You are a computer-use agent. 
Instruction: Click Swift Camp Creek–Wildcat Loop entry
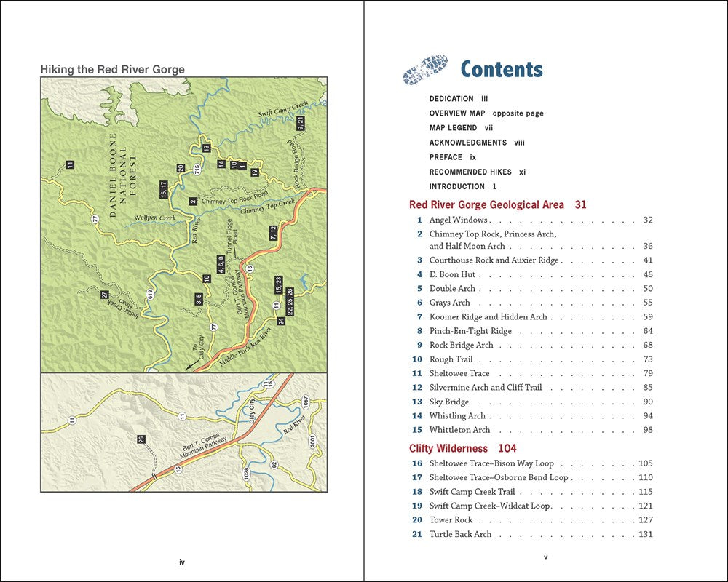pos(532,506)
